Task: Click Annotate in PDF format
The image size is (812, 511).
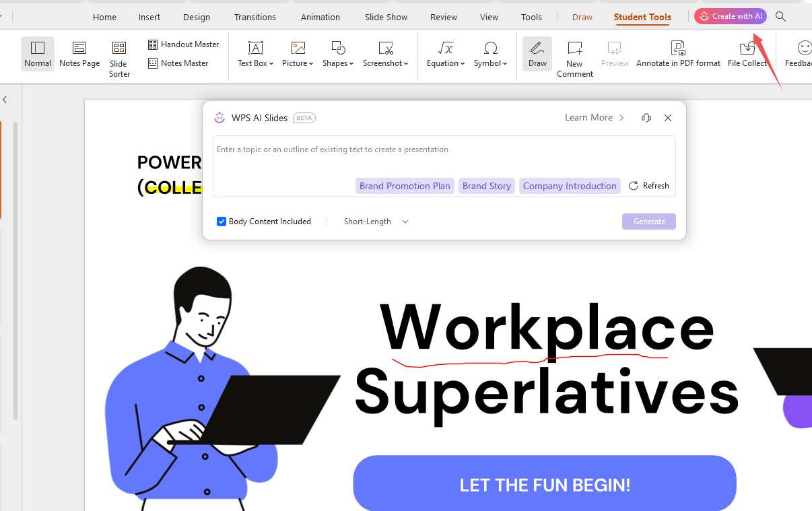Action: pos(679,54)
